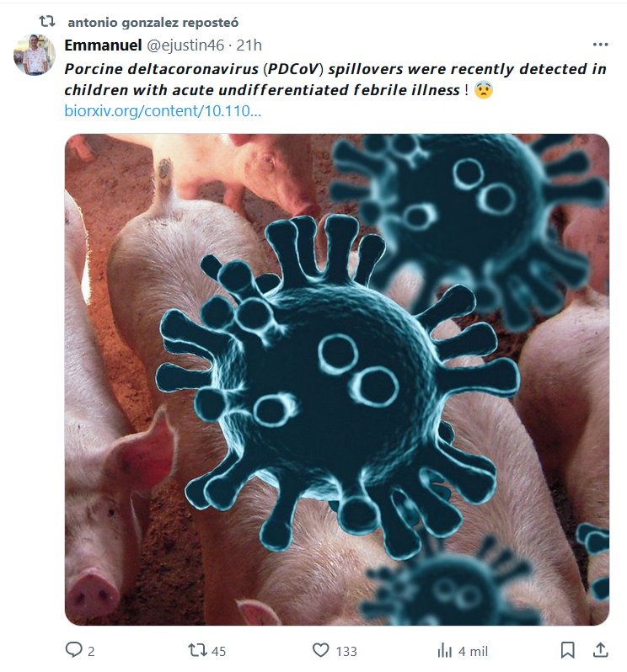Screen dimensions: 627x672
Task: Click the tweet text about PDCoV spillovers
Action: coord(335,79)
